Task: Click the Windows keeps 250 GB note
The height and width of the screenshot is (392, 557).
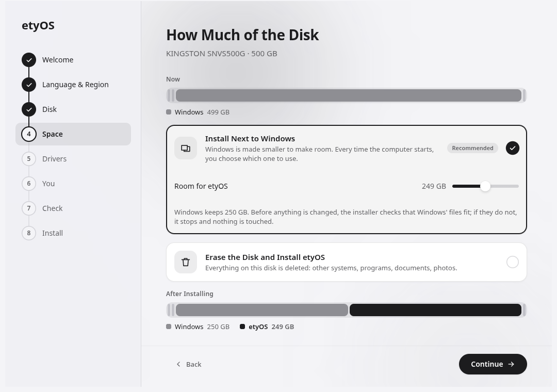Action: [x=346, y=217]
